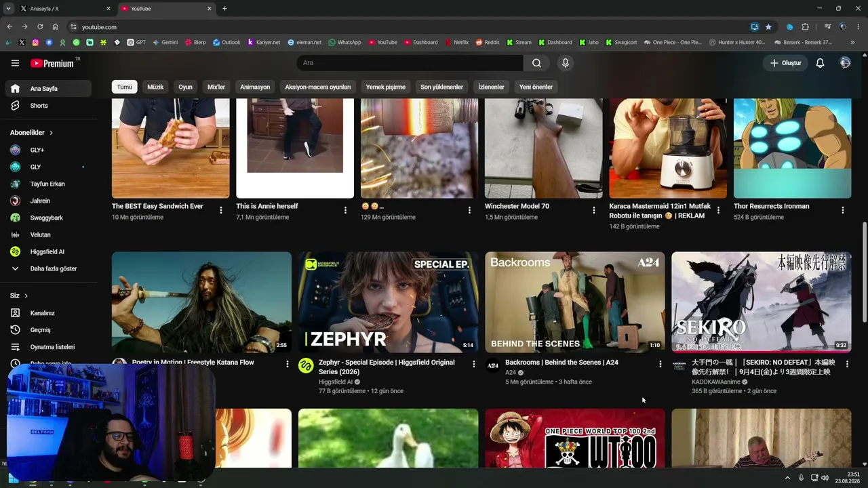The image size is (868, 488).
Task: Open the Netflix bookmark
Action: [456, 42]
